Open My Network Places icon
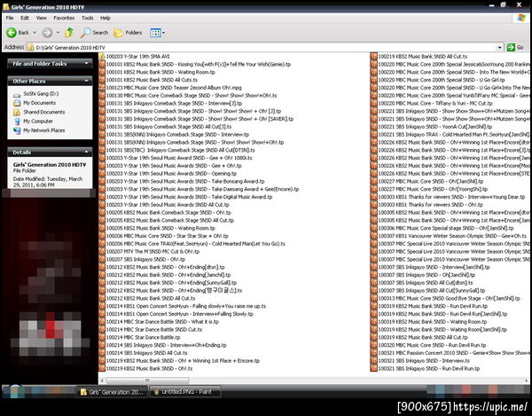Viewport: 532px width, 416px height. [x=17, y=130]
